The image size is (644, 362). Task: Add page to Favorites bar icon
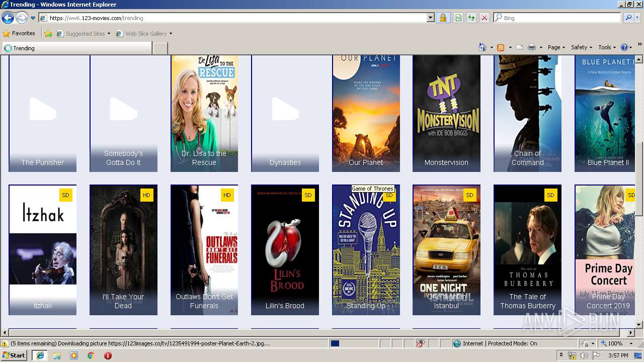click(48, 34)
